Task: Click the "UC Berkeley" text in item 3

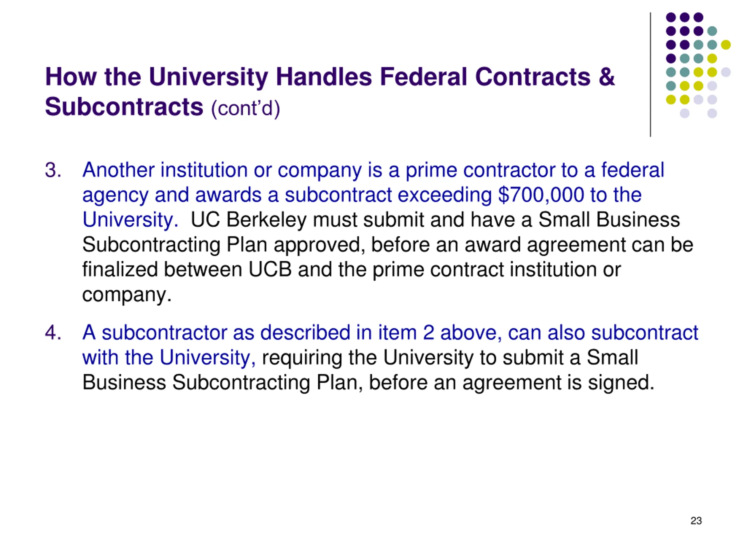Action: pos(249,220)
